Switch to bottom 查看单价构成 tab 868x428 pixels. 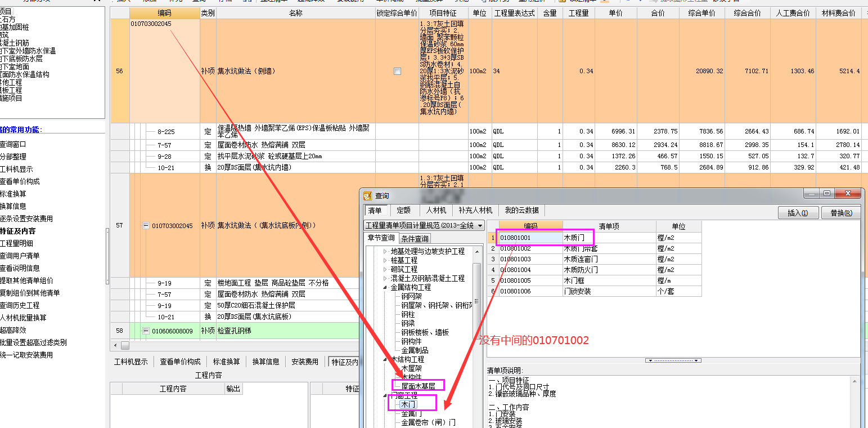pos(180,362)
